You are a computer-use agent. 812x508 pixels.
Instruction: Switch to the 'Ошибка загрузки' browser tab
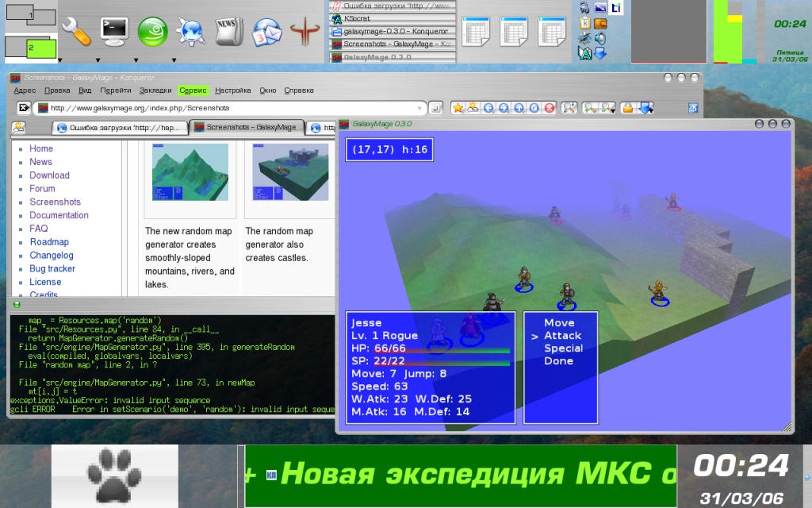(119, 128)
